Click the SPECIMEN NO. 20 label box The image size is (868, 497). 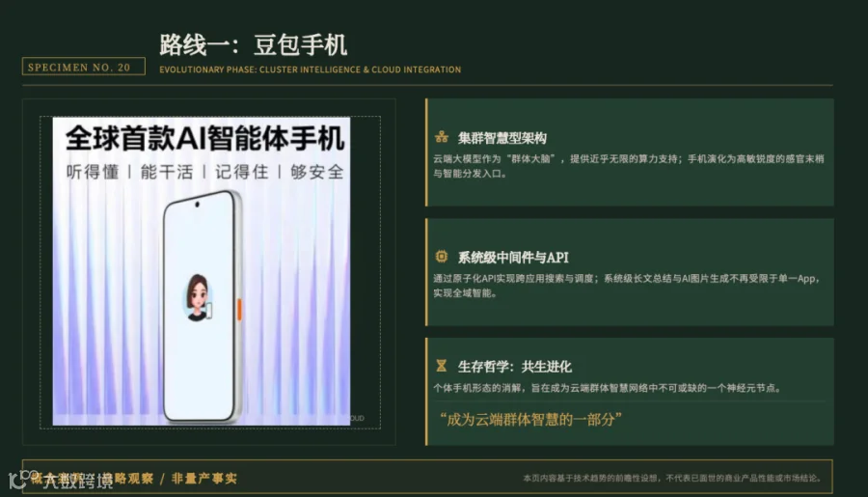point(84,67)
